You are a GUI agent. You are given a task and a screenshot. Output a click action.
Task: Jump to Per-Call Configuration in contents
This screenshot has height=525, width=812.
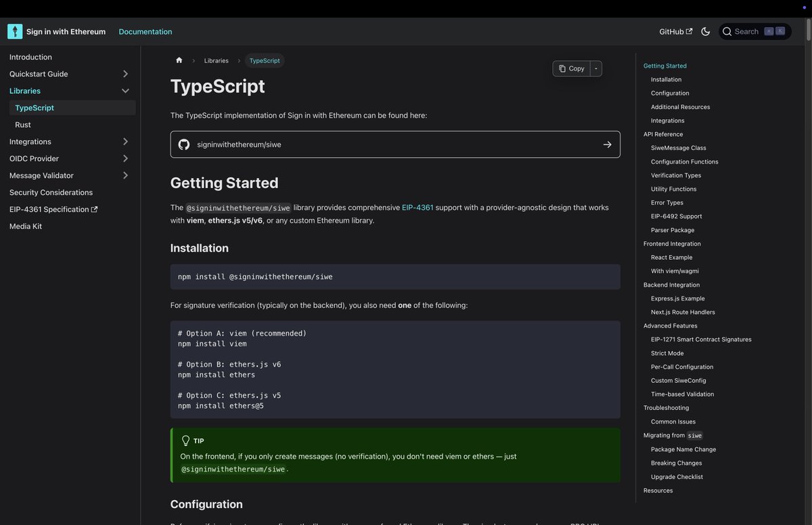[682, 367]
